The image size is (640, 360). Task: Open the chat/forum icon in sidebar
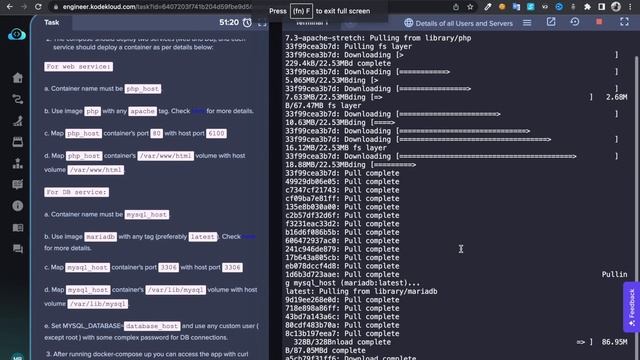pos(18,249)
